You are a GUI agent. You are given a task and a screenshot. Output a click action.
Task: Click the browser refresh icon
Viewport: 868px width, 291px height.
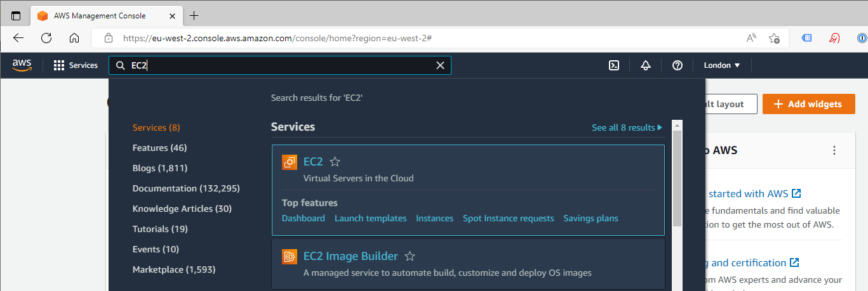pos(46,37)
